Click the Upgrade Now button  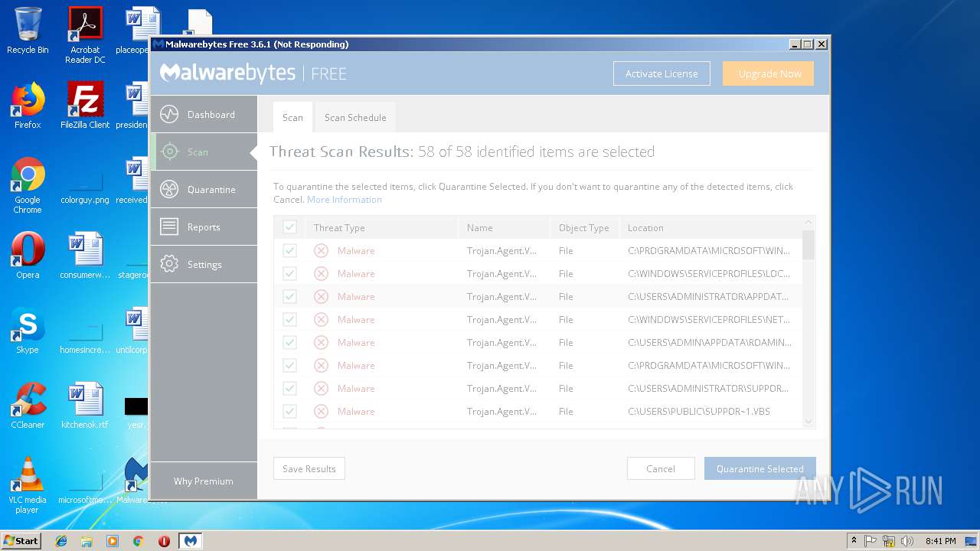(769, 73)
